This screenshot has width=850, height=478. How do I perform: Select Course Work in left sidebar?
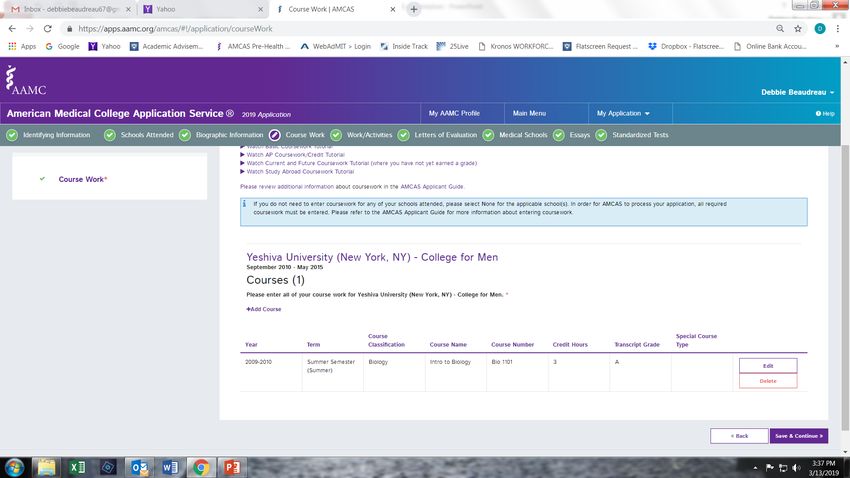[x=82, y=179]
